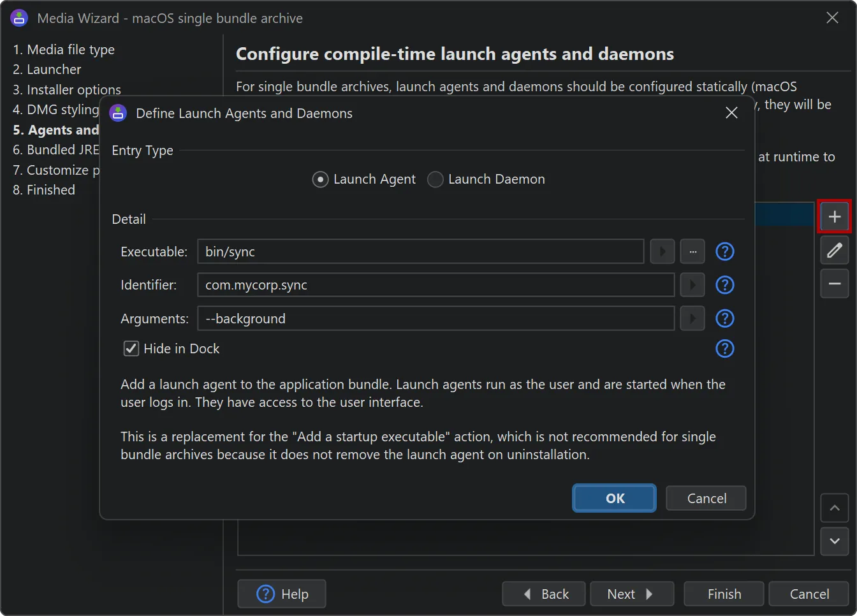Go to the Media file type step
857x616 pixels.
click(64, 50)
